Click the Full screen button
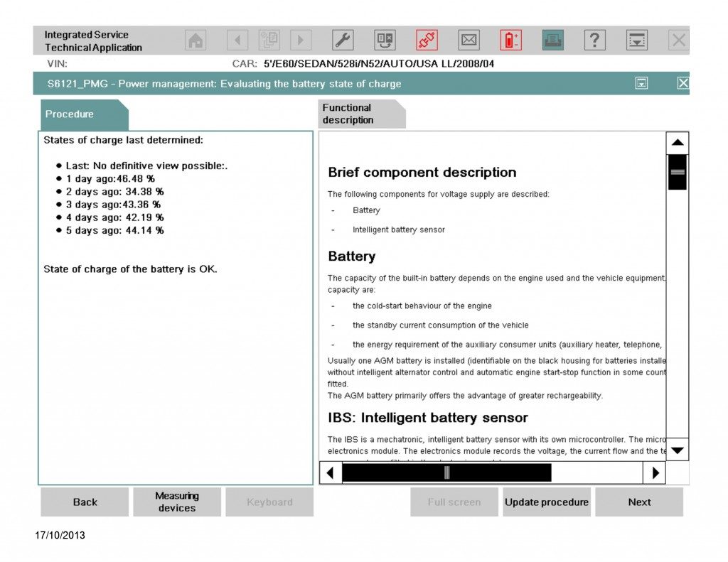This screenshot has height=562, width=728. point(454,502)
